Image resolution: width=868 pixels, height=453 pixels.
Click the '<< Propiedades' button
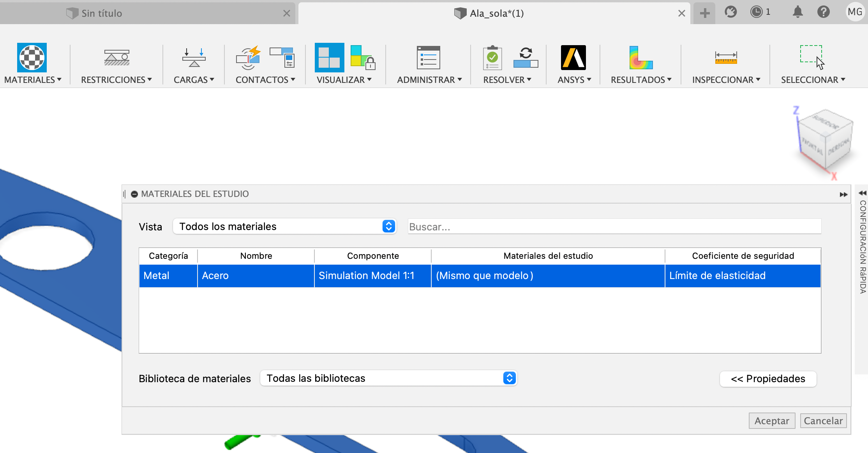(768, 379)
